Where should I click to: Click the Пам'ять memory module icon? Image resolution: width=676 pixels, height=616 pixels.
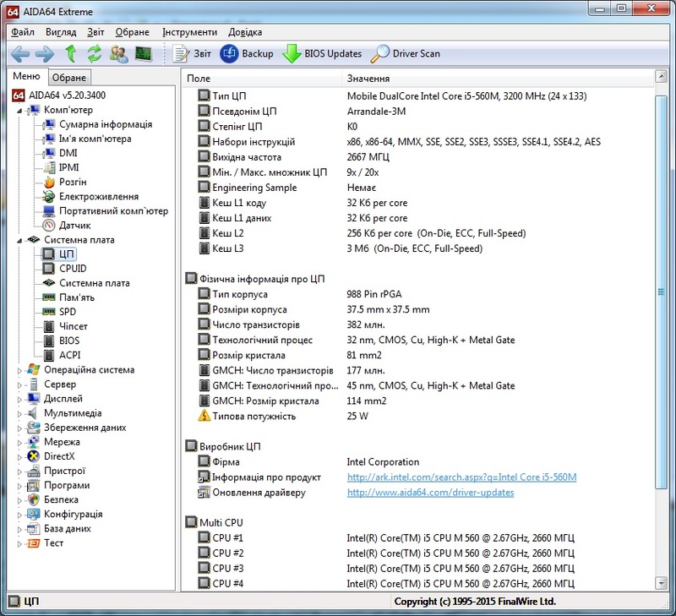[x=49, y=297]
